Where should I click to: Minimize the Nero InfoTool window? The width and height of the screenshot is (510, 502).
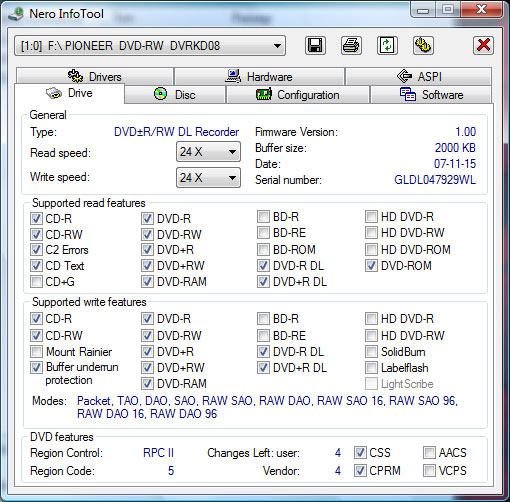tap(423, 10)
